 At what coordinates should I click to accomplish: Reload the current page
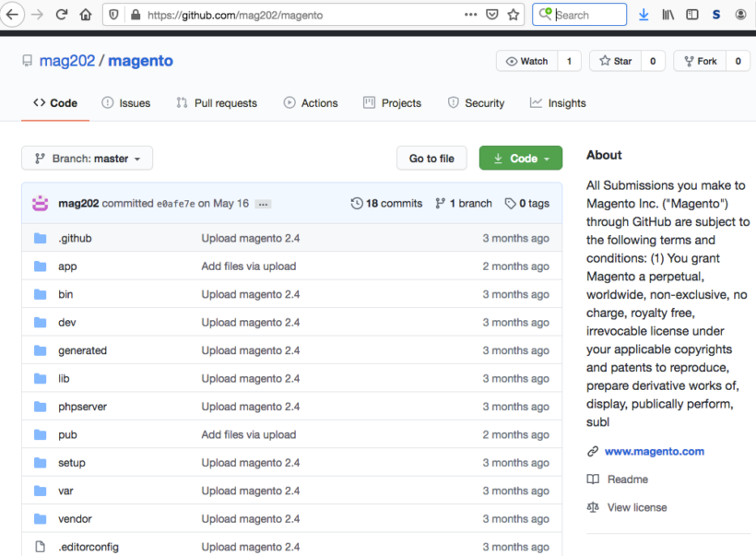tap(60, 14)
